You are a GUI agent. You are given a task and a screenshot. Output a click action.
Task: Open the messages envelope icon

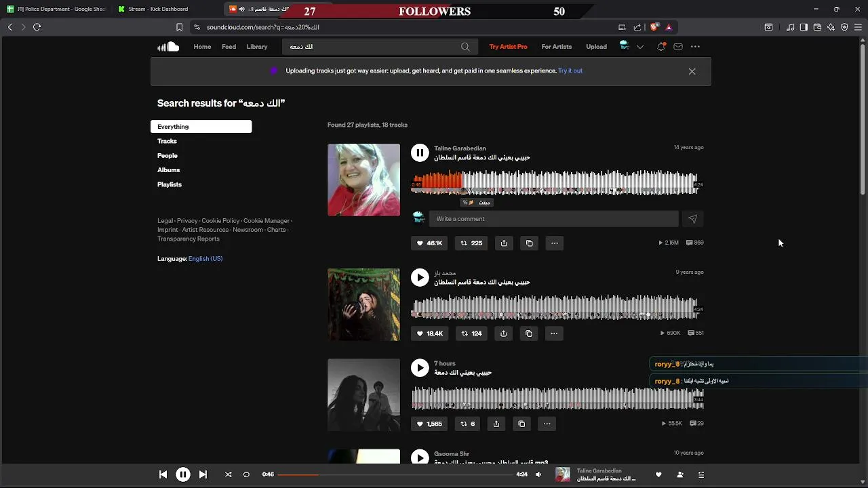coord(678,47)
